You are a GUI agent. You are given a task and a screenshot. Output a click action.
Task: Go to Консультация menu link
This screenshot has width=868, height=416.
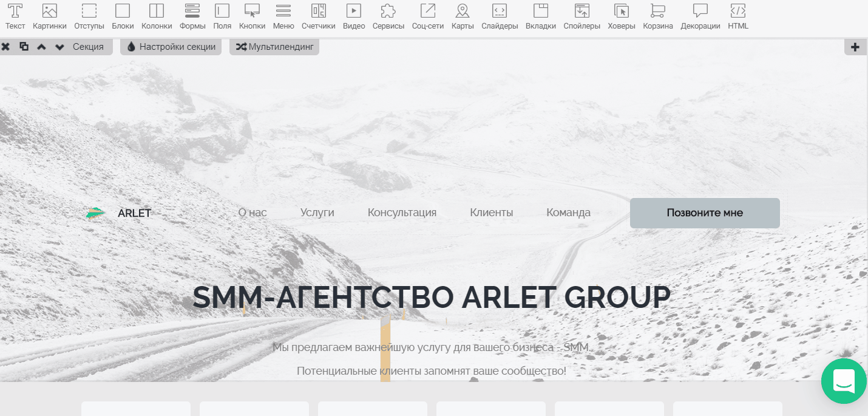[x=402, y=213]
